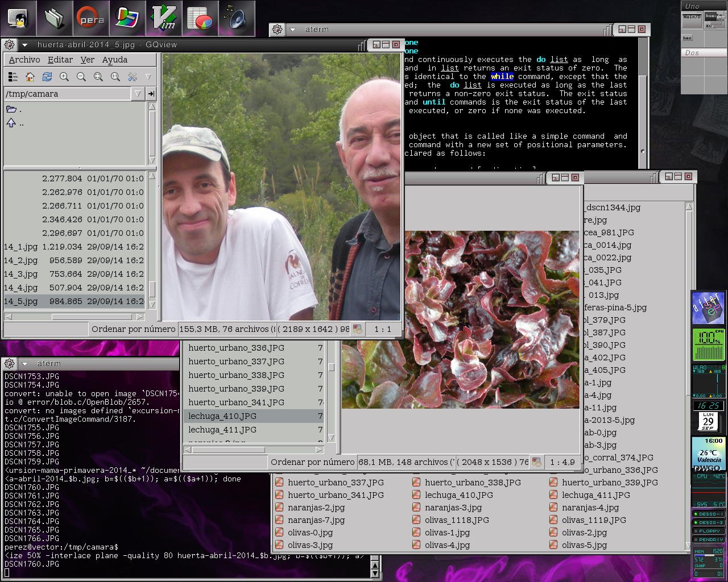Fit image to window with zoom-fit icon
This screenshot has width=728, height=582.
point(98,76)
